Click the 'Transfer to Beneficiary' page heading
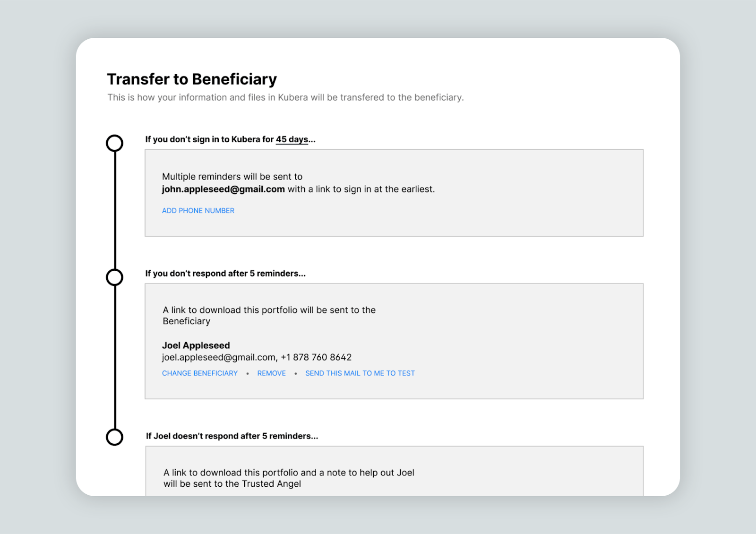756x534 pixels. click(192, 79)
